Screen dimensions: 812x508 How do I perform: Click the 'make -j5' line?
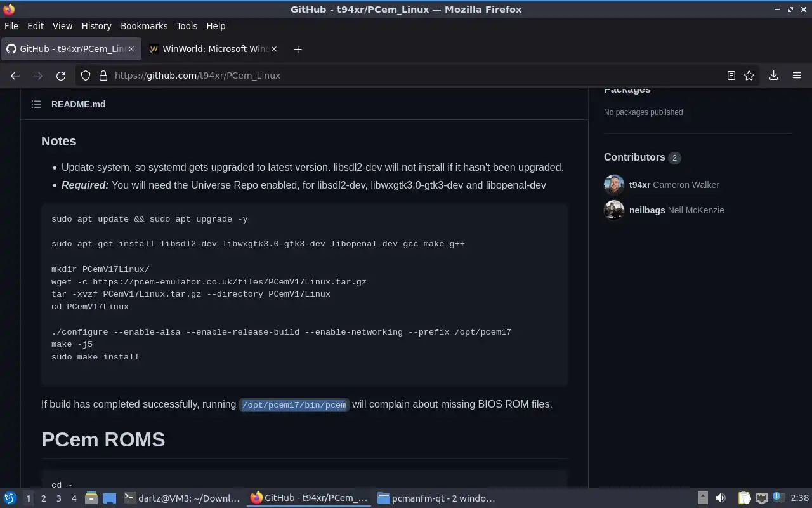pyautogui.click(x=72, y=344)
